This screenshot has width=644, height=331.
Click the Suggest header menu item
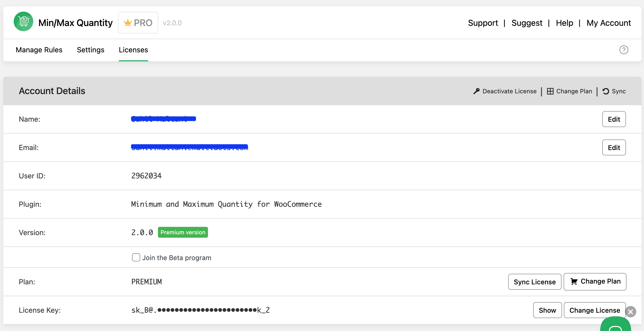click(x=527, y=23)
